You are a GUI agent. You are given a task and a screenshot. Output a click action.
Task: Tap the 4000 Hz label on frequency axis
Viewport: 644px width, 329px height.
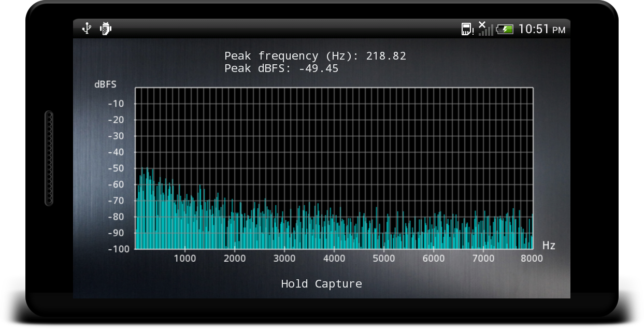(334, 258)
